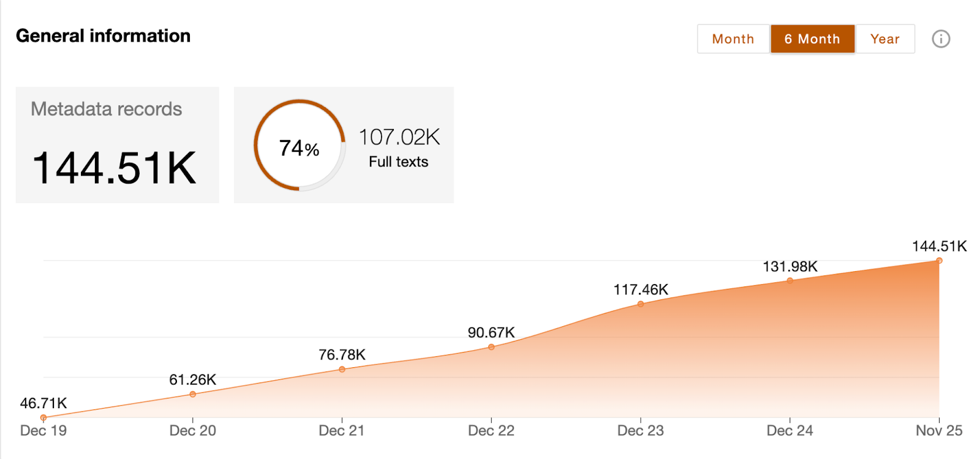Click the Dec 24 axis label

(790, 431)
